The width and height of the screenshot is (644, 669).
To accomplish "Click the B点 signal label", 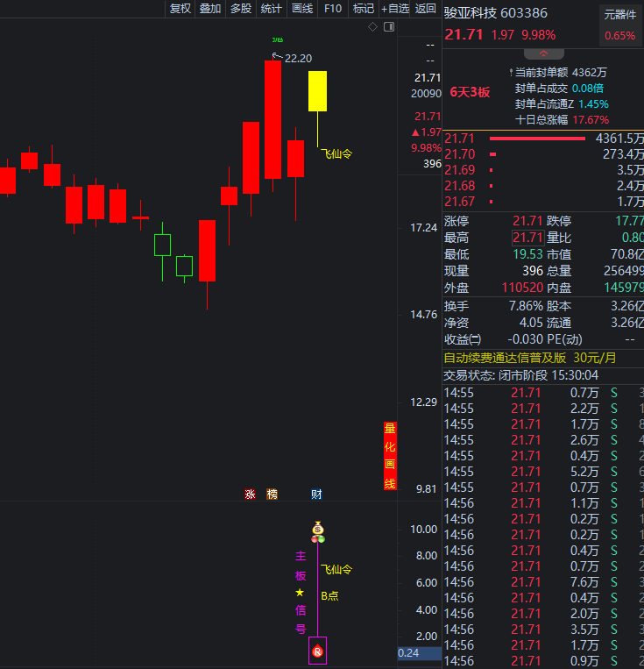I will [x=329, y=596].
